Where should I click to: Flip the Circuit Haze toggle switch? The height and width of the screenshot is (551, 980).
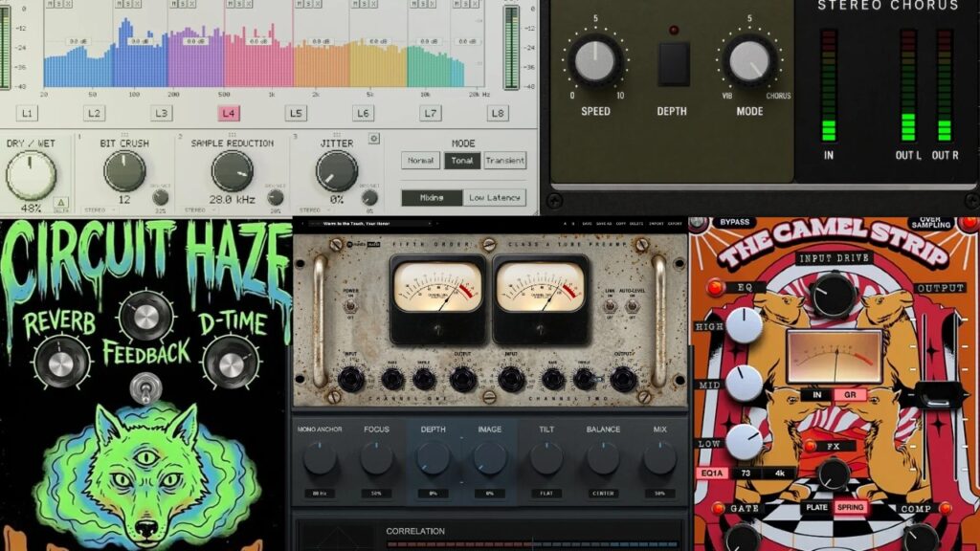(145, 386)
